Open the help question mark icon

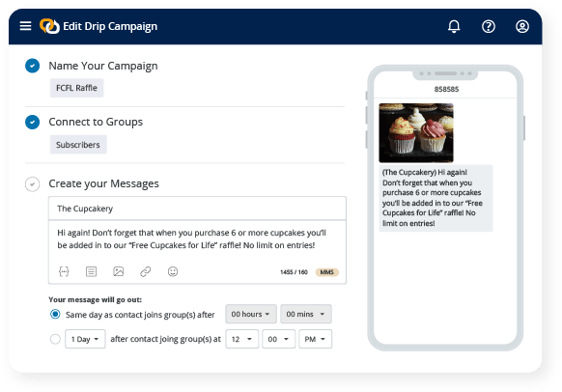tap(489, 26)
